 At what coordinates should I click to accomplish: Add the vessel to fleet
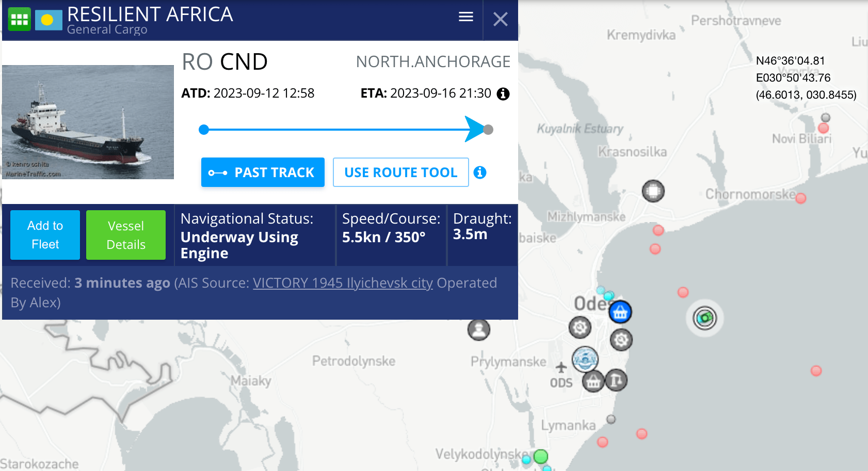coord(45,235)
